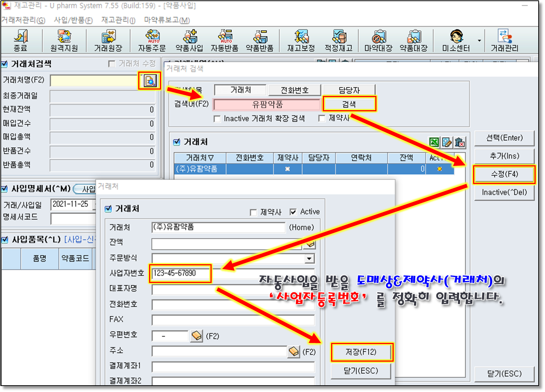The width and height of the screenshot is (545, 392).
Task: Open 약품사입 drug purchase icon
Action: point(189,40)
